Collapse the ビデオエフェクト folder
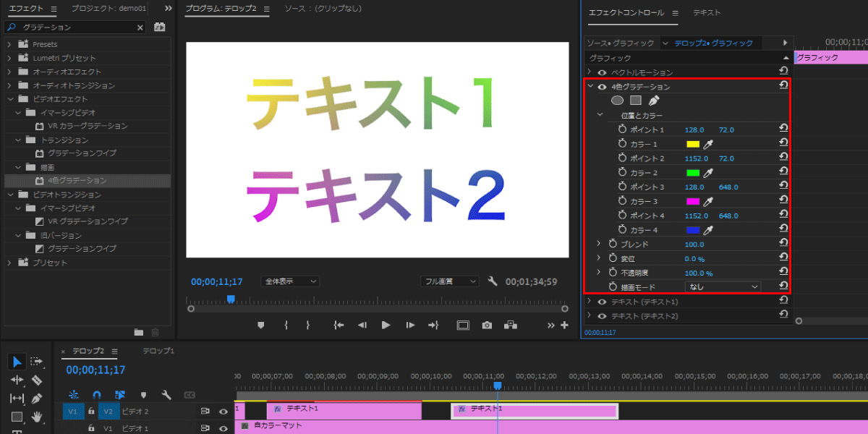 (9, 99)
